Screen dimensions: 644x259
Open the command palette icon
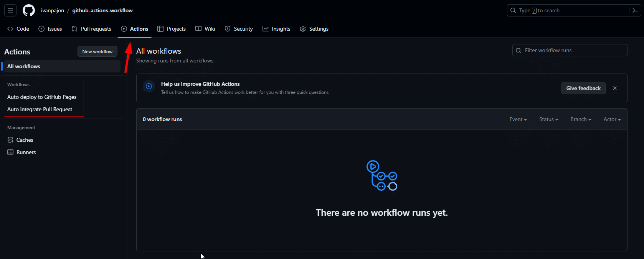635,10
